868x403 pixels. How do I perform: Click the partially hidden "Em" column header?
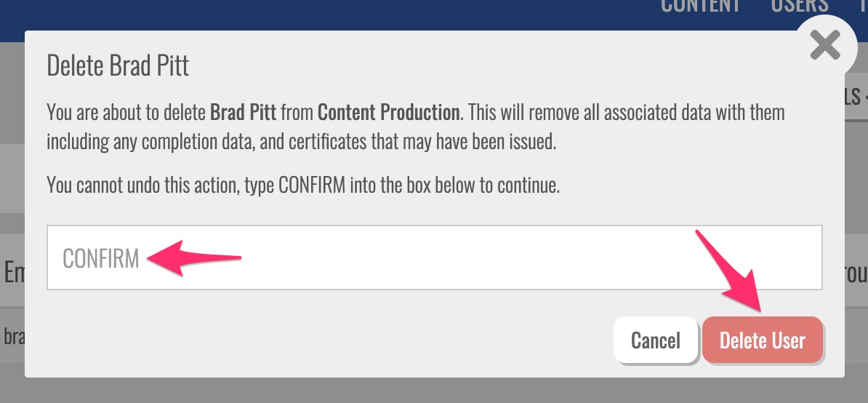13,272
